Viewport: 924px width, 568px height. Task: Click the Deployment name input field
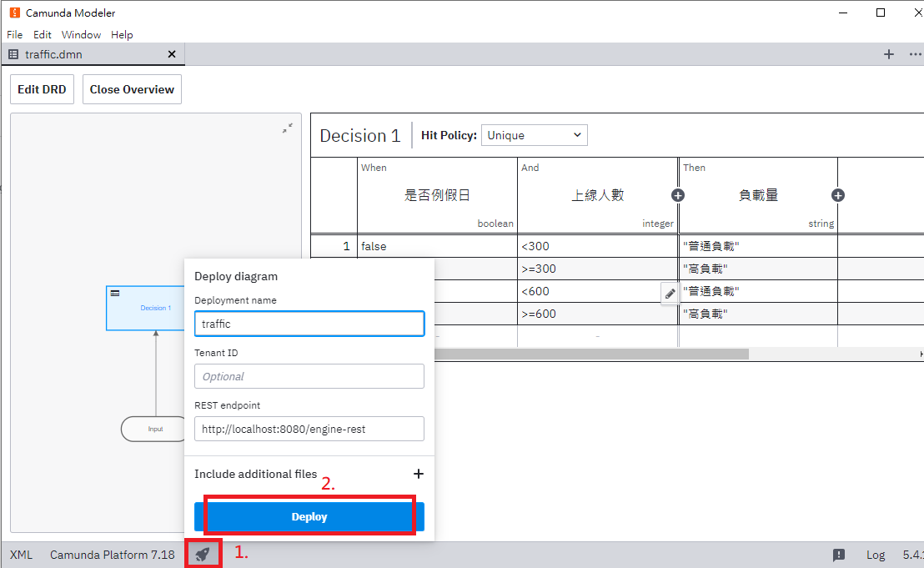pyautogui.click(x=309, y=324)
